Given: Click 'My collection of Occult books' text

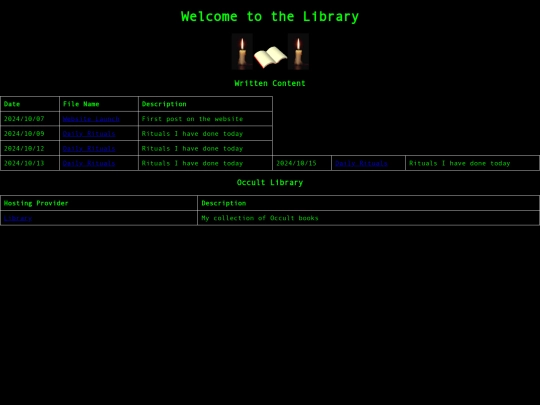Looking at the screenshot, I should (x=260, y=218).
